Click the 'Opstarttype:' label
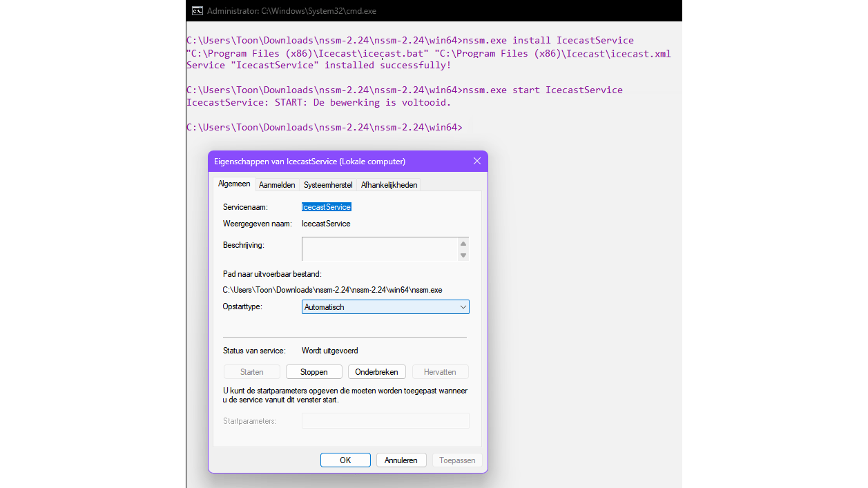 tap(242, 306)
